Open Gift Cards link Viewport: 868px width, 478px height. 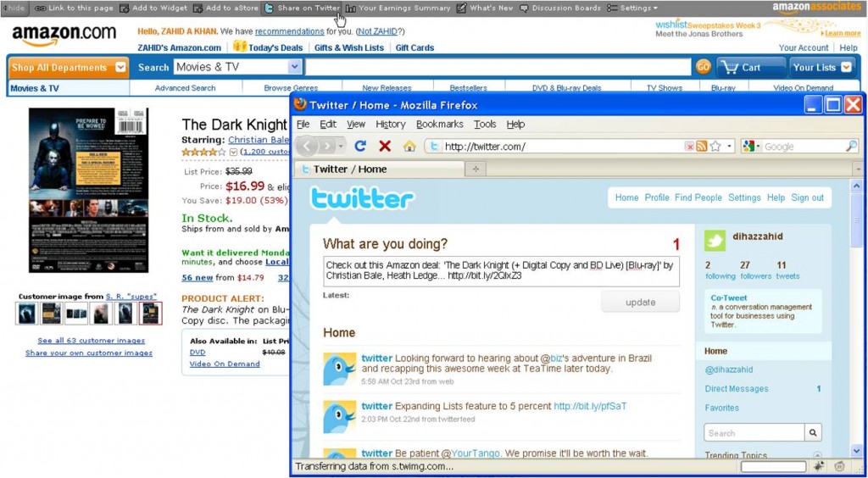[415, 48]
